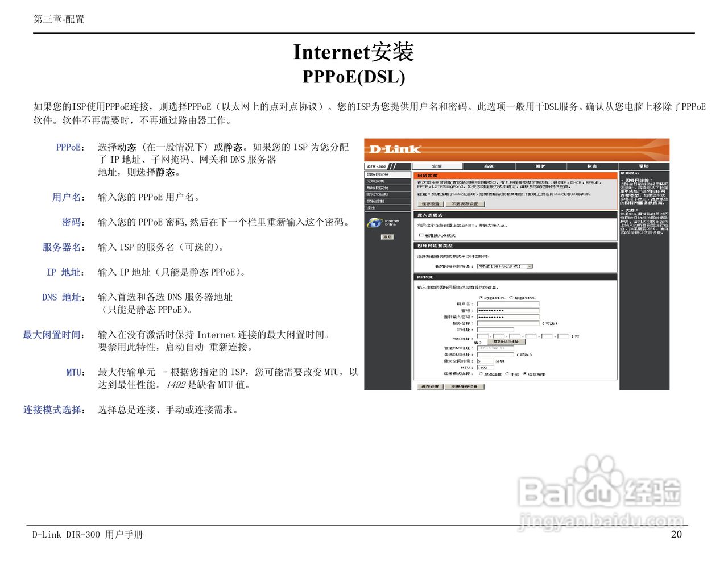Click the 重新输入密码 field
Viewport: 728px width, 562px height.
coord(508,317)
